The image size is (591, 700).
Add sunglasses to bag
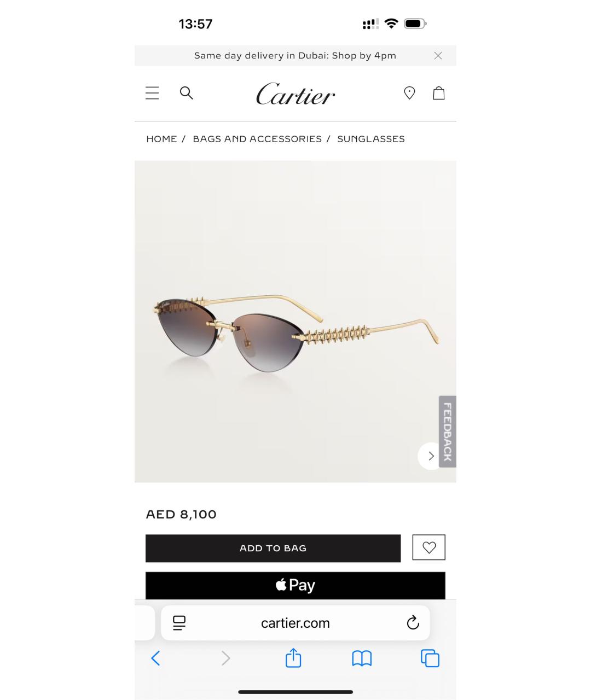click(273, 548)
